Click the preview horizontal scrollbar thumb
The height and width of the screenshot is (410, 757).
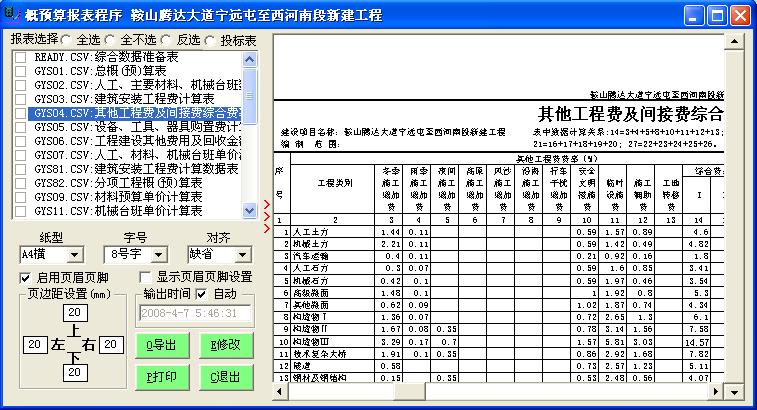[x=410, y=392]
